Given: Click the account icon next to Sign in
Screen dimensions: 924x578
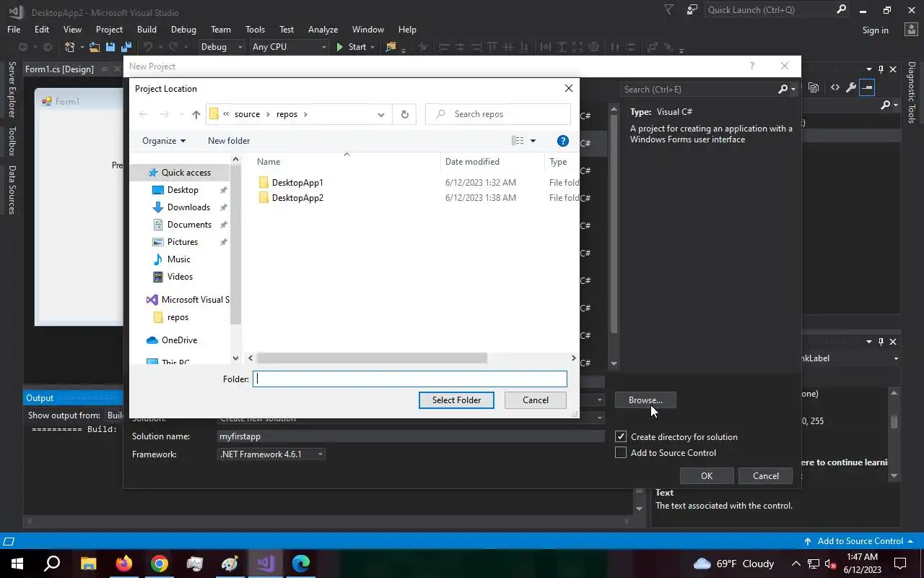Looking at the screenshot, I should [x=910, y=30].
